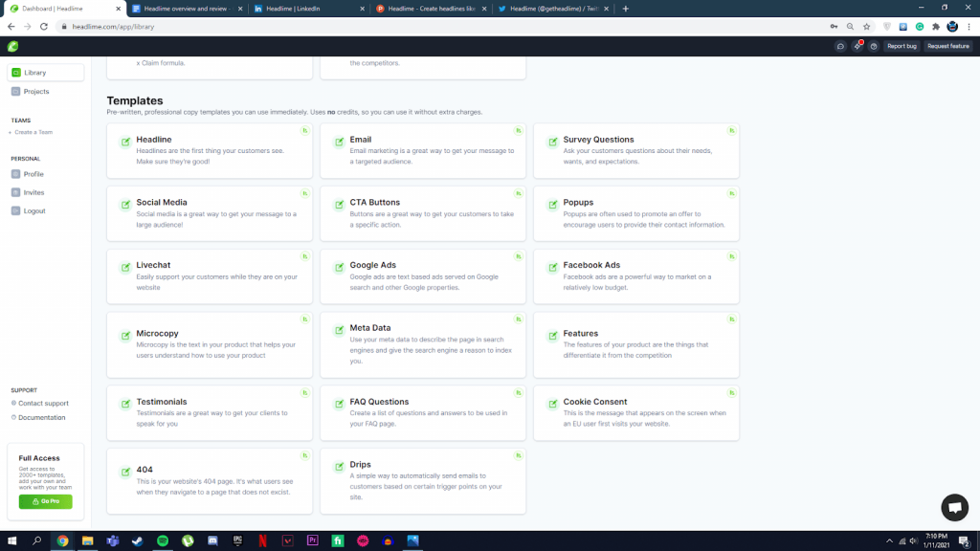Open the Microcopy template edit icon

[125, 336]
